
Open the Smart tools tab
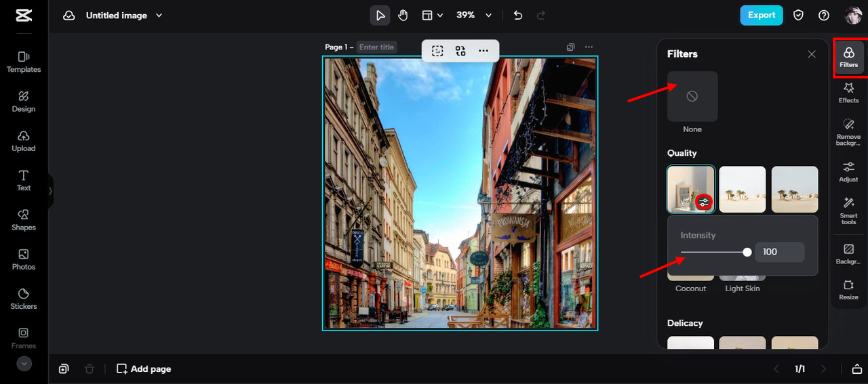[x=848, y=211]
